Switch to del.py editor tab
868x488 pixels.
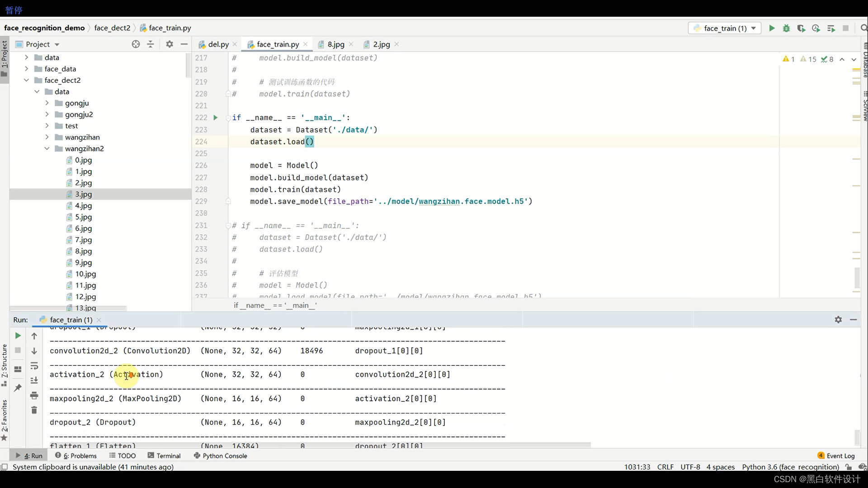coord(218,44)
